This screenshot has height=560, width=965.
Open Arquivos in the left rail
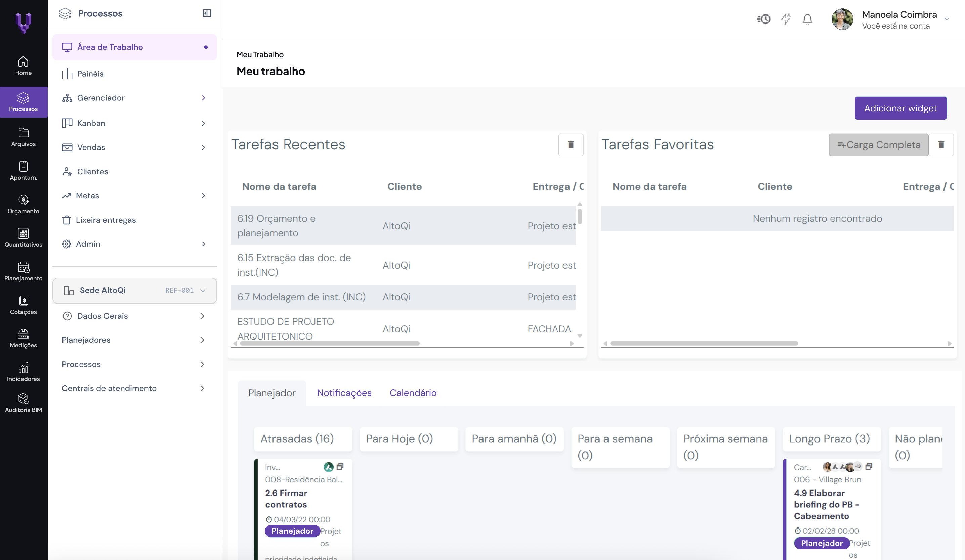pyautogui.click(x=24, y=137)
